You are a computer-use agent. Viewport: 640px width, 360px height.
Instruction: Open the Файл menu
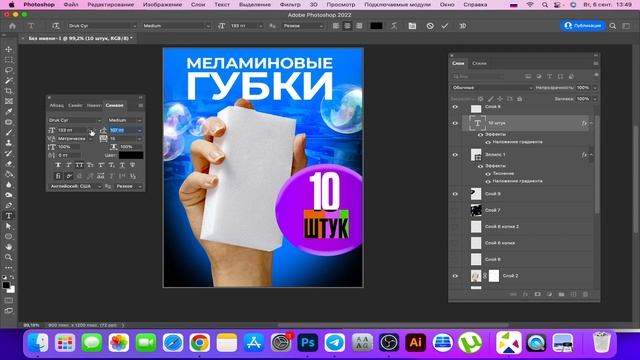71,4
